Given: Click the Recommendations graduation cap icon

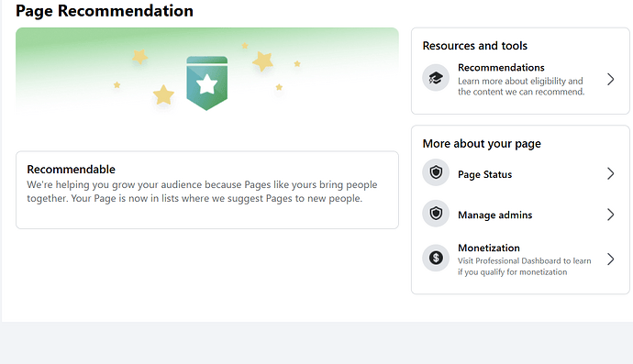Looking at the screenshot, I should (436, 78).
